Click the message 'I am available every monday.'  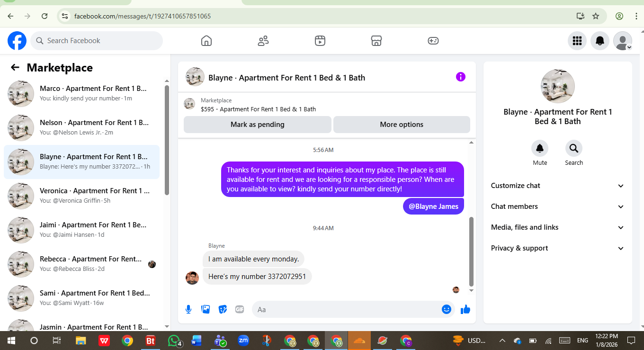click(x=254, y=259)
